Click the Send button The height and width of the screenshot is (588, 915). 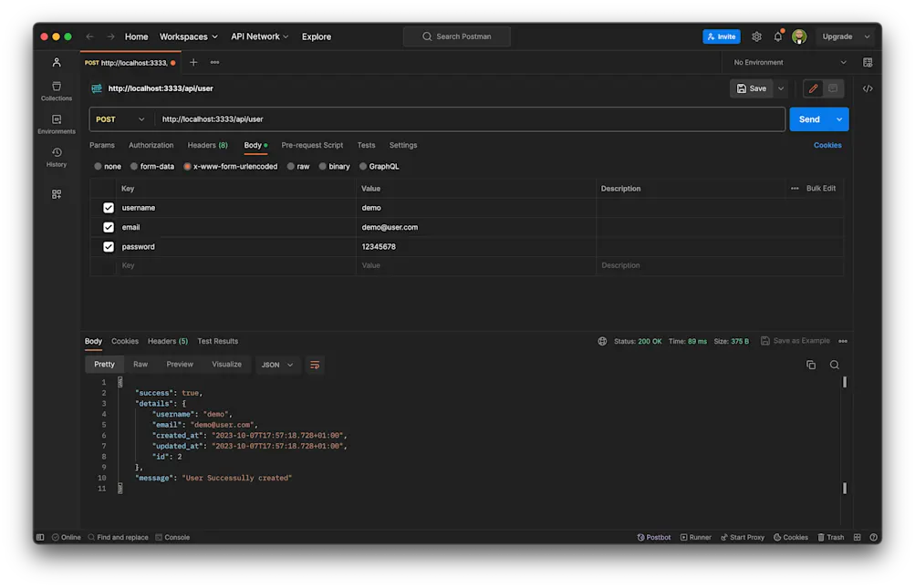[x=810, y=119]
